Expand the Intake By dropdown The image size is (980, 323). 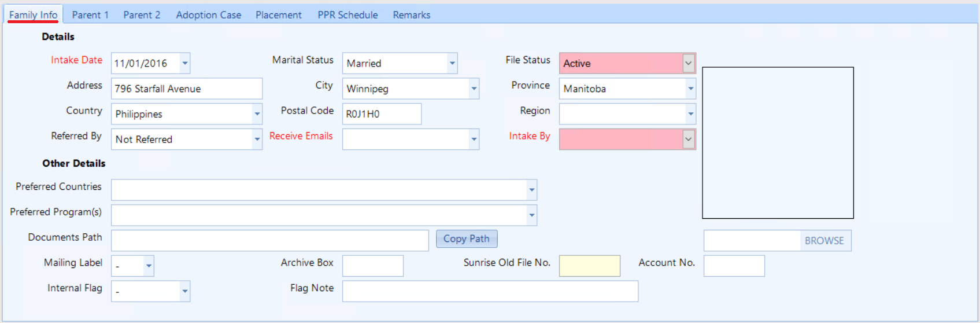tap(688, 140)
